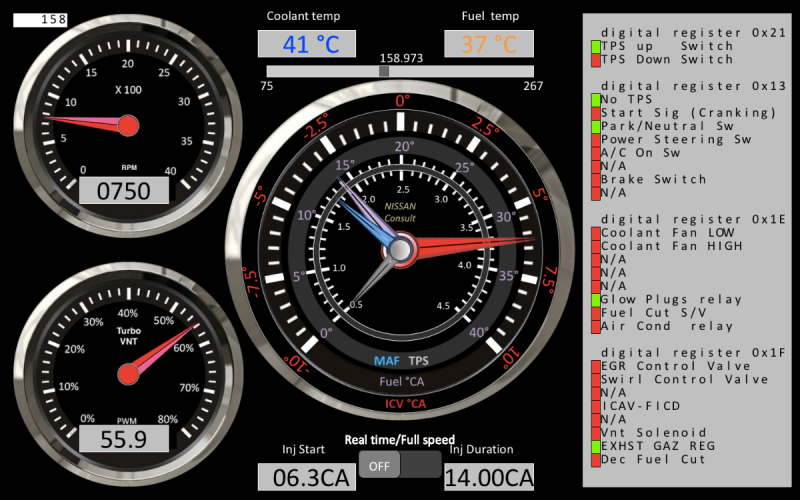Click the Glow Plugs relay green indicator
This screenshot has height=500, width=800.
[596, 300]
